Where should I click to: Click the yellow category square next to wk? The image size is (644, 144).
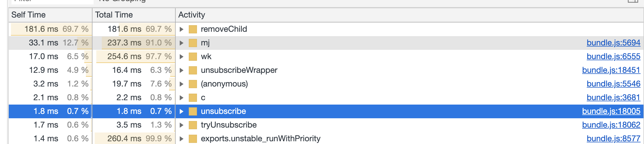(193, 57)
